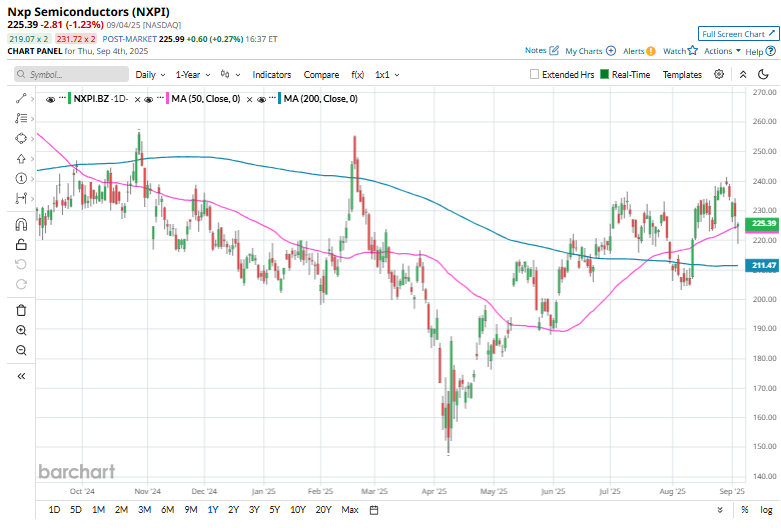Image resolution: width=781 pixels, height=528 pixels.
Task: Toggle the lock drawings icon
Action: pos(21,244)
